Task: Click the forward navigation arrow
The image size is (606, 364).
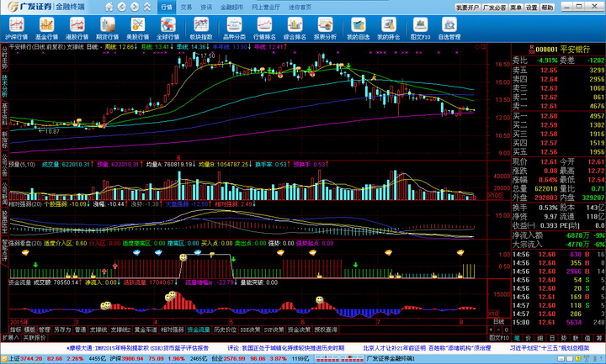Action: coord(135,7)
